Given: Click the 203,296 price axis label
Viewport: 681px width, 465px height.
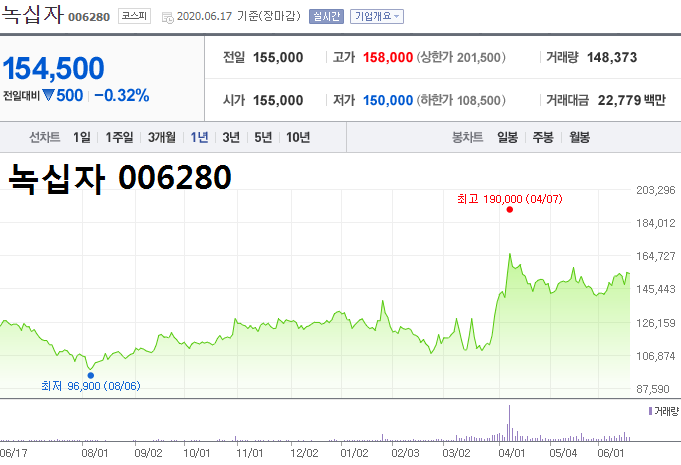Looking at the screenshot, I should click(x=655, y=190).
